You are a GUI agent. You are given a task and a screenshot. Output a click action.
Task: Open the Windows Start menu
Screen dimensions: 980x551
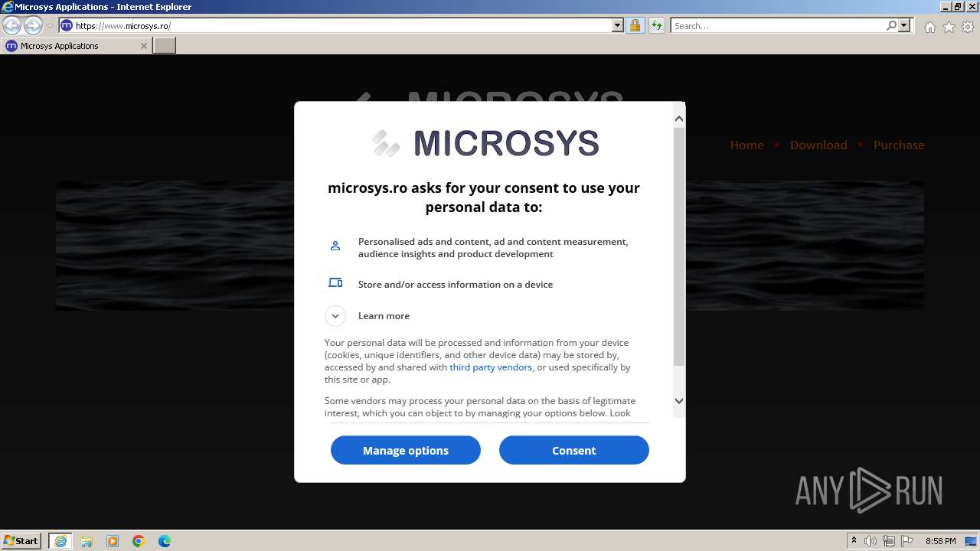(x=21, y=540)
